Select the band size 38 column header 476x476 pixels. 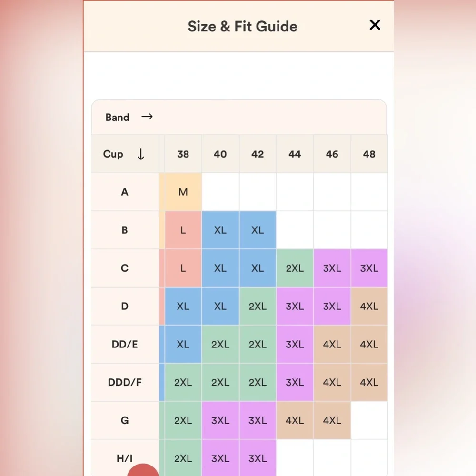(x=183, y=154)
